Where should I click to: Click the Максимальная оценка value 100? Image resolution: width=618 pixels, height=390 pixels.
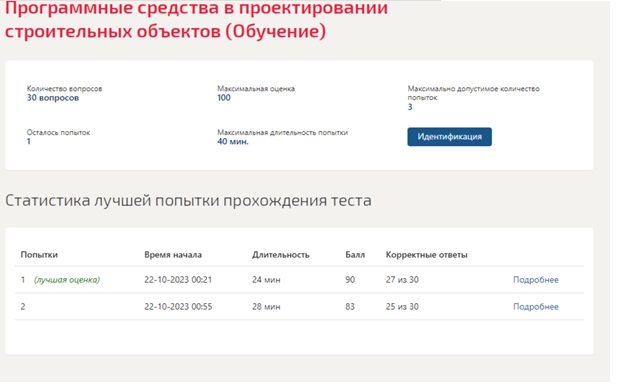tap(223, 98)
